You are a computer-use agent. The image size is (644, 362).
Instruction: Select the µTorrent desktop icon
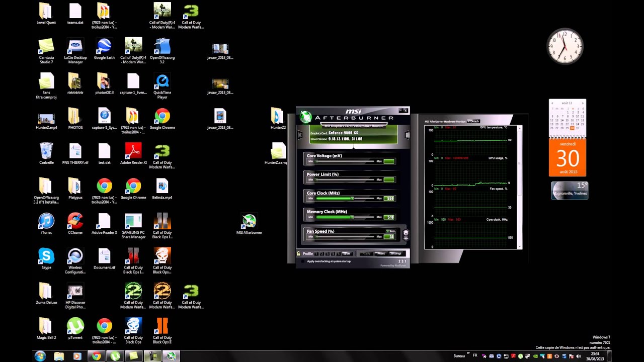tap(75, 329)
